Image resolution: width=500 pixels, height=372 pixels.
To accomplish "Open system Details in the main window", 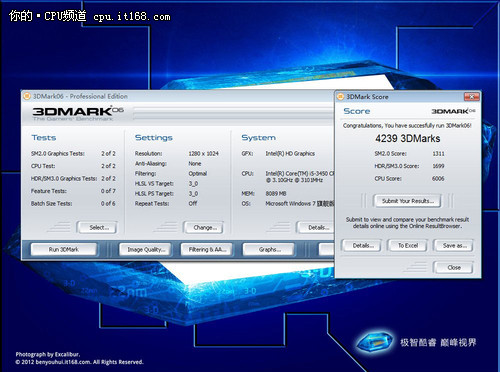I will tap(316, 228).
